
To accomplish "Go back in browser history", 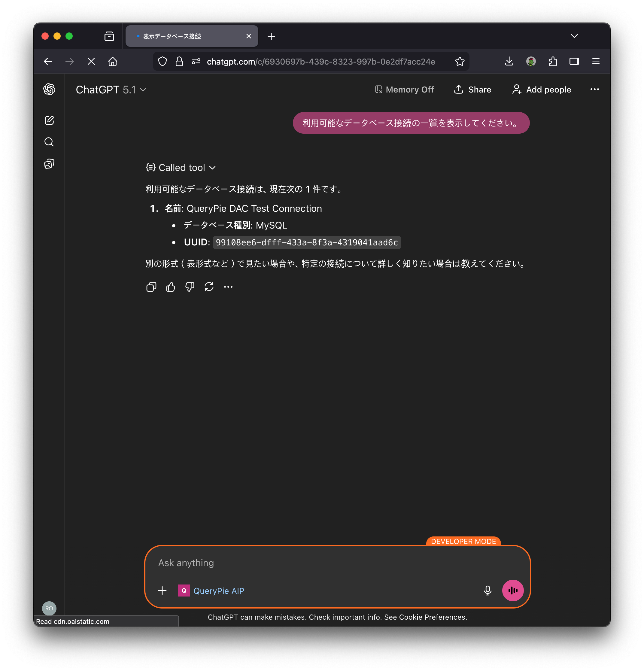I will pyautogui.click(x=48, y=62).
